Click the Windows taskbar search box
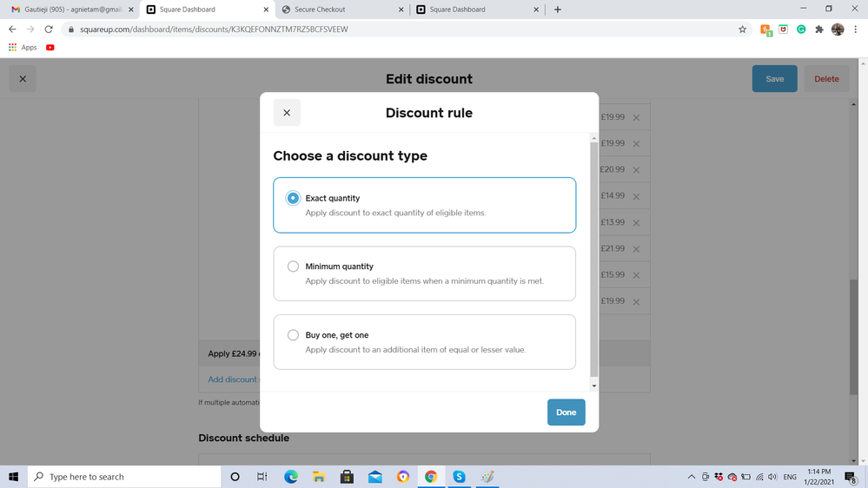 [x=126, y=477]
